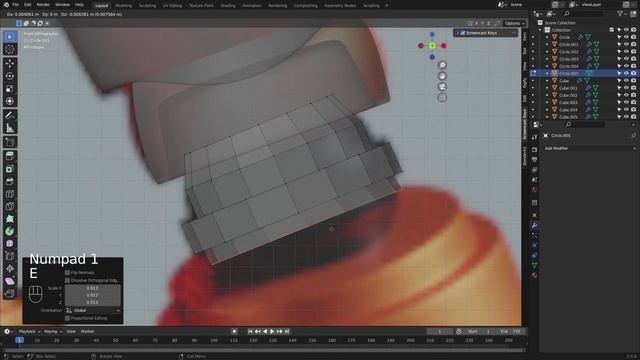Click the Scale X value field
The image size is (640, 360).
[93, 288]
